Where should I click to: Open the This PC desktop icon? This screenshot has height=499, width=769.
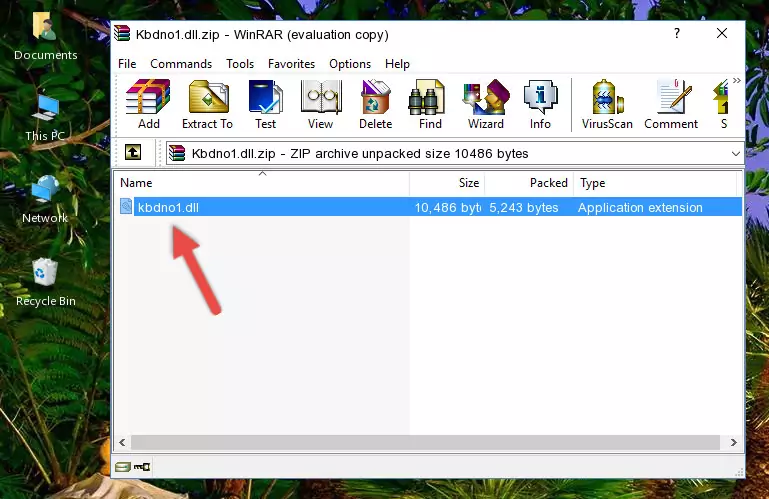(x=45, y=118)
